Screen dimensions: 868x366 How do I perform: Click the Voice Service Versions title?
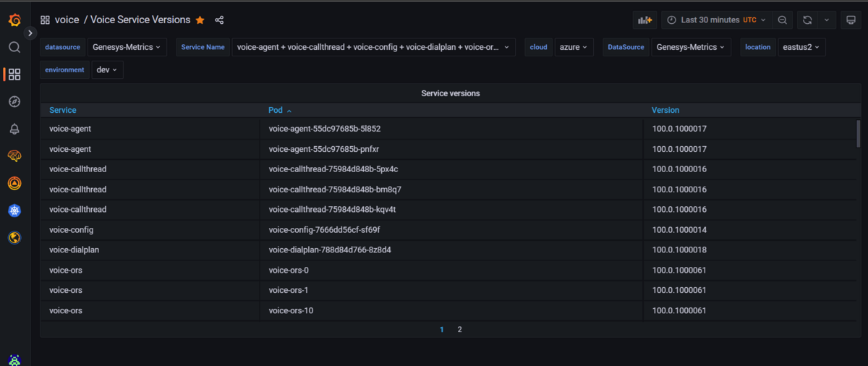pos(140,20)
